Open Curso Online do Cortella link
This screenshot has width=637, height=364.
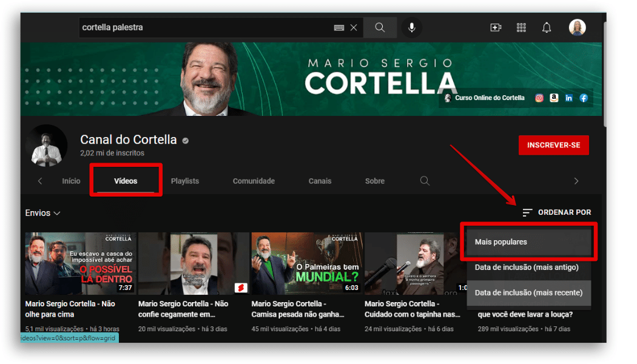pyautogui.click(x=485, y=98)
